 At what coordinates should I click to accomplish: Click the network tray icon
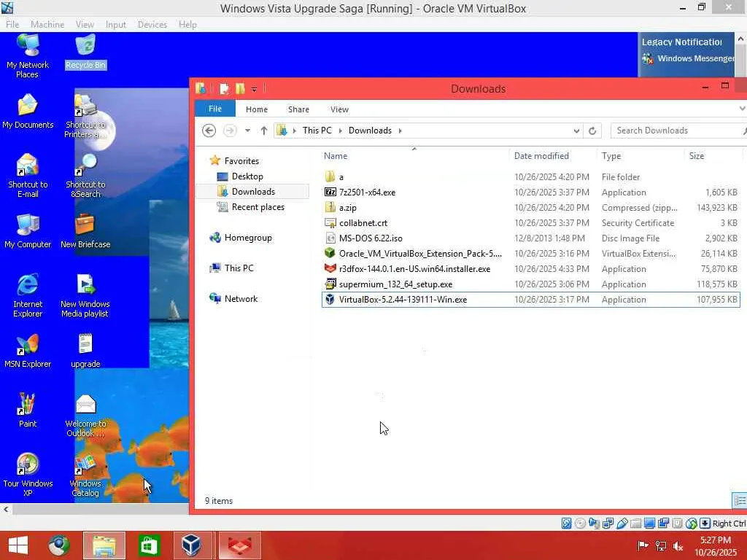coord(661,546)
